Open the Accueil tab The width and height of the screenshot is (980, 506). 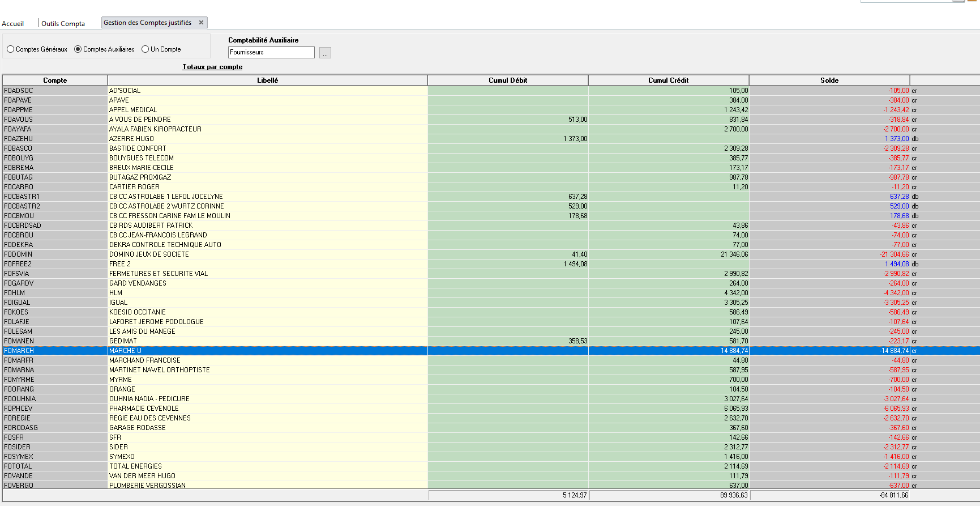pyautogui.click(x=13, y=24)
